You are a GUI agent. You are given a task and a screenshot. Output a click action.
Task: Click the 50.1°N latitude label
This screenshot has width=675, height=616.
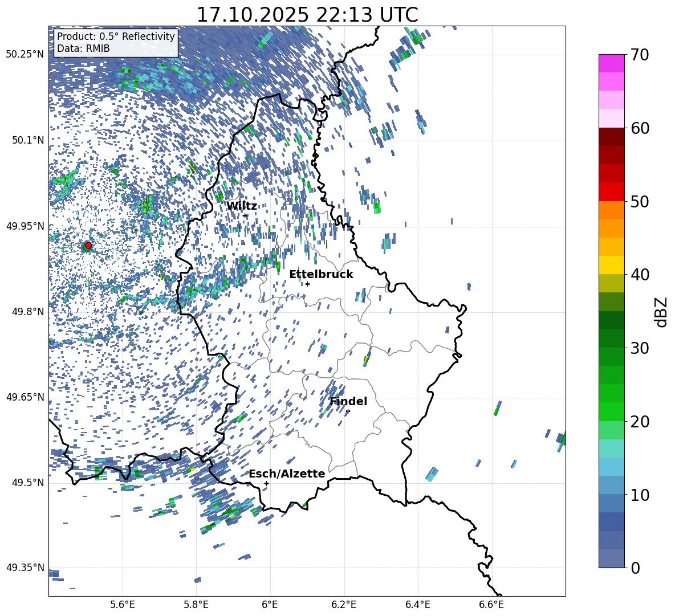point(29,140)
